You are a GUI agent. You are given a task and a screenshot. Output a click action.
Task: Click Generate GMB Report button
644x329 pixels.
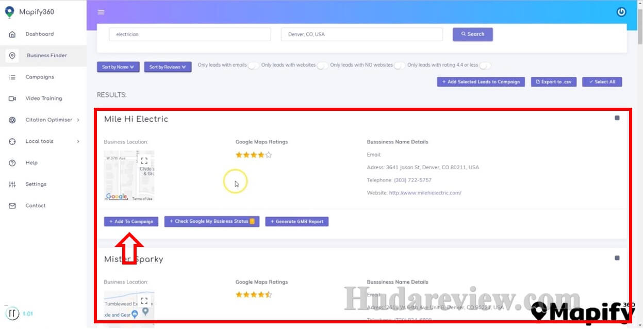(x=297, y=222)
